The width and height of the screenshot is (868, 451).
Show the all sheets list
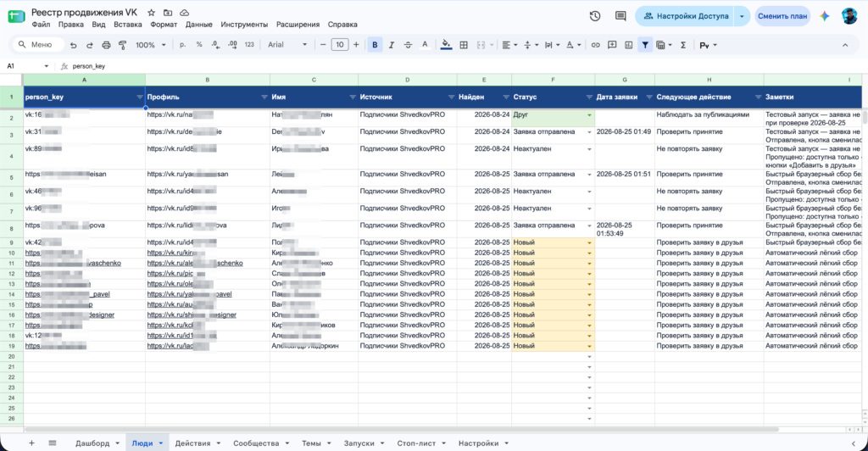click(52, 443)
